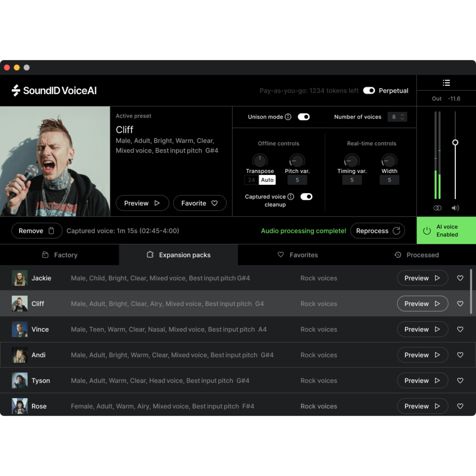Click the Number of voices value 8
Viewport: 476px width, 476px height.
[x=394, y=117]
